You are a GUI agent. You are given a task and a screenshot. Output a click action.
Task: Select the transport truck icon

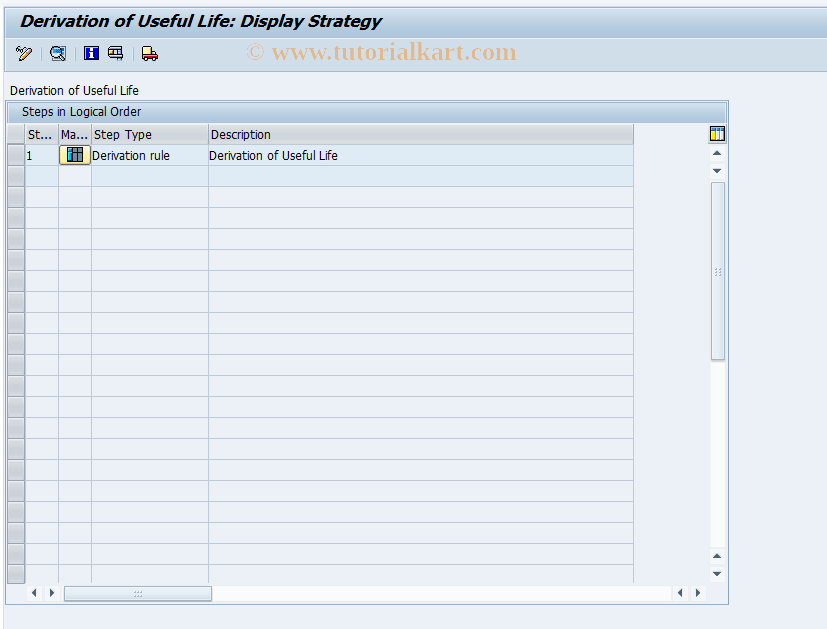tap(148, 53)
